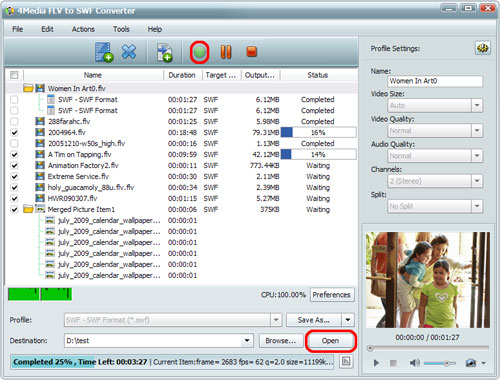The height and width of the screenshot is (380, 500).
Task: Stop conversion with the red stop icon
Action: (251, 52)
